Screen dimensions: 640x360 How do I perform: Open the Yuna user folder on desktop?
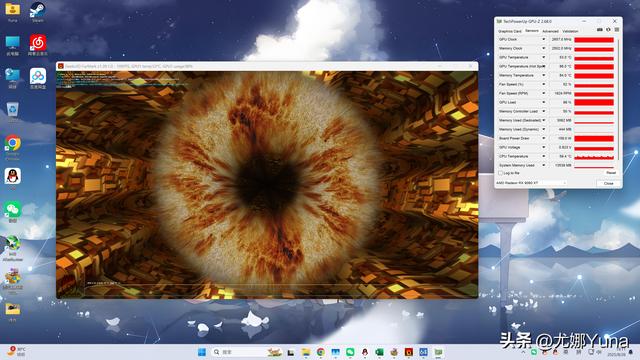(13, 11)
